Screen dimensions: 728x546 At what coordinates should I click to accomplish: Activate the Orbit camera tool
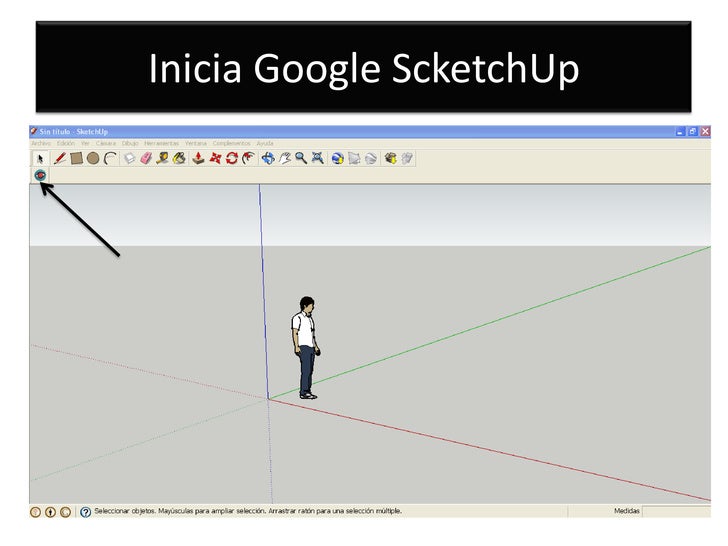click(x=268, y=159)
